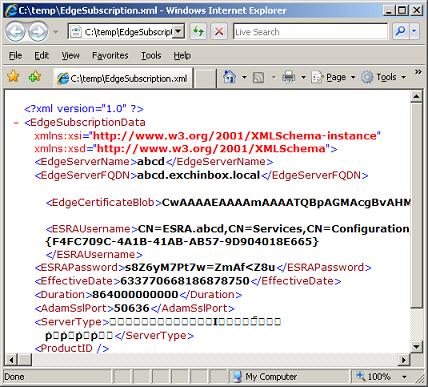Click the red Stop icon
Viewport: 428px width, 387px height.
pyautogui.click(x=219, y=32)
